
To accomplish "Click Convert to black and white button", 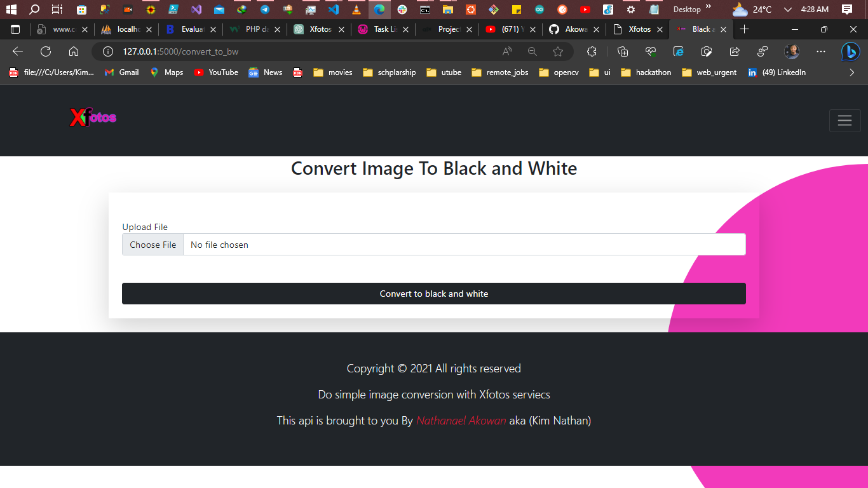I will [434, 294].
